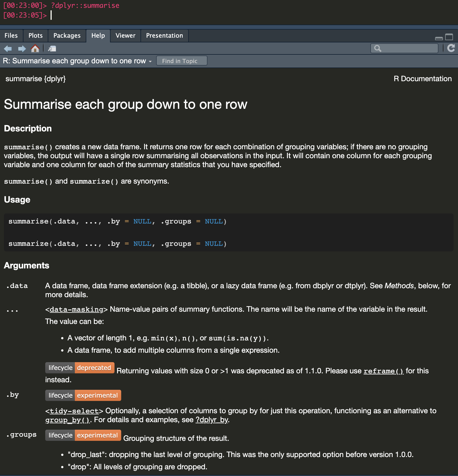This screenshot has height=476, width=458.
Task: Follow the reframe() link
Action: (x=383, y=371)
